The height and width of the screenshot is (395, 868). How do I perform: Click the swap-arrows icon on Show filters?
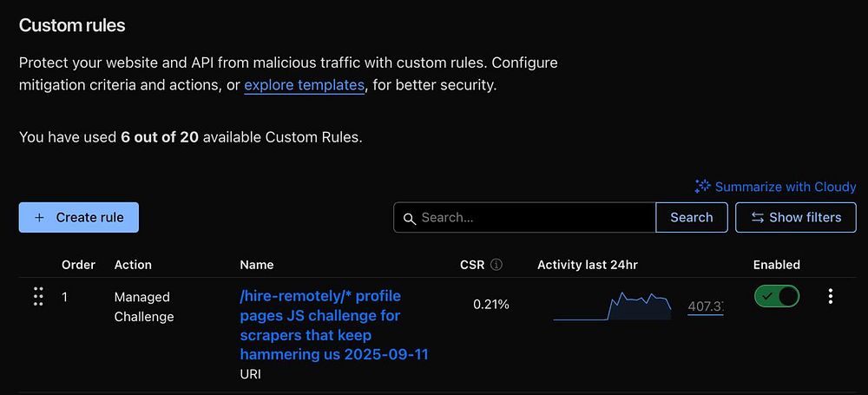(x=757, y=218)
